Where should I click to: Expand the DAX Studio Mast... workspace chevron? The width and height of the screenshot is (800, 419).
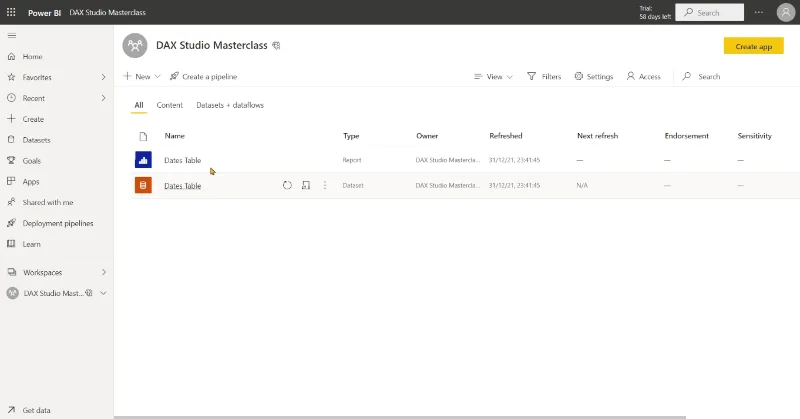[104, 293]
